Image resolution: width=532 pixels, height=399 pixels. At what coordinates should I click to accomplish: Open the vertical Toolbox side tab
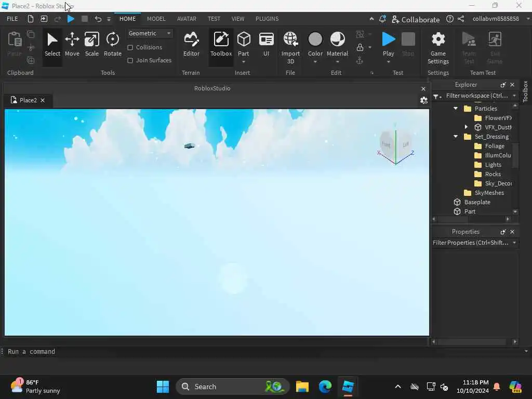click(525, 91)
